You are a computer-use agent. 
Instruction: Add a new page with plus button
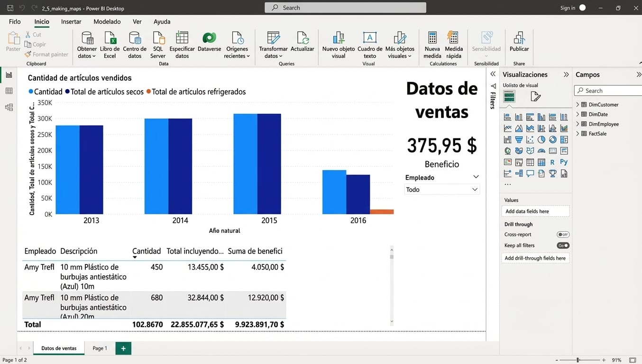click(123, 348)
